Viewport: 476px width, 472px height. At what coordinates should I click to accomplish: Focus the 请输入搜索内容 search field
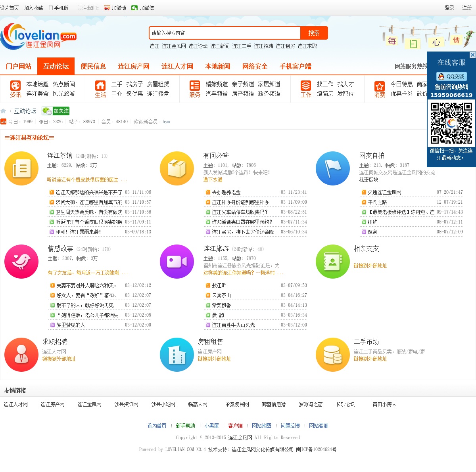point(225,33)
